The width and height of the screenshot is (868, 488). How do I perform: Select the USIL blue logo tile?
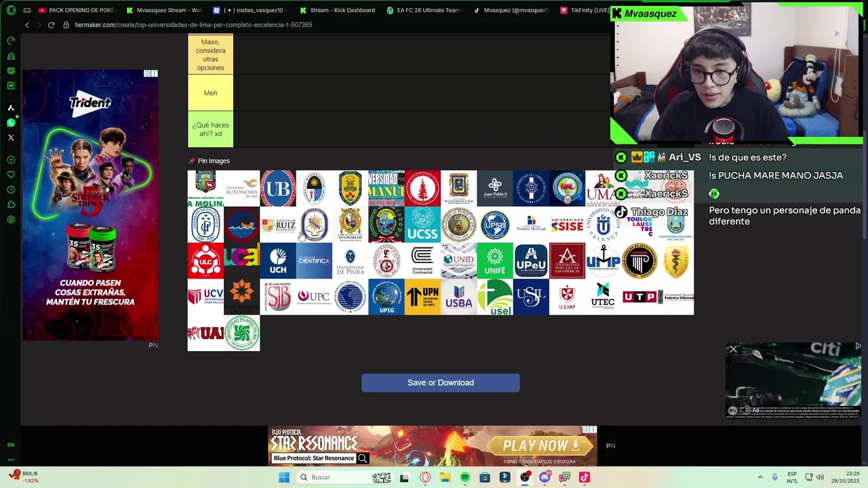[x=531, y=297]
